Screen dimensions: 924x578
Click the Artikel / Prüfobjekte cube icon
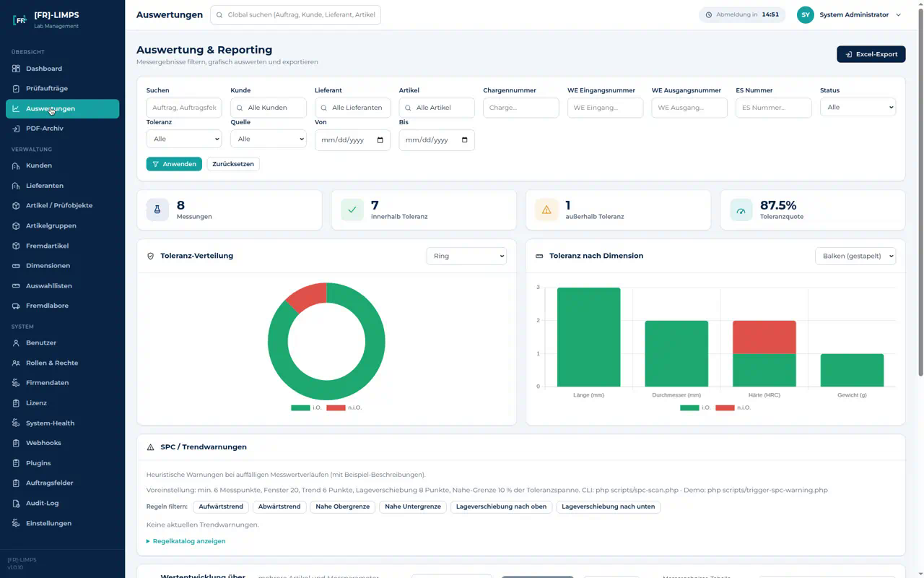[16, 206]
